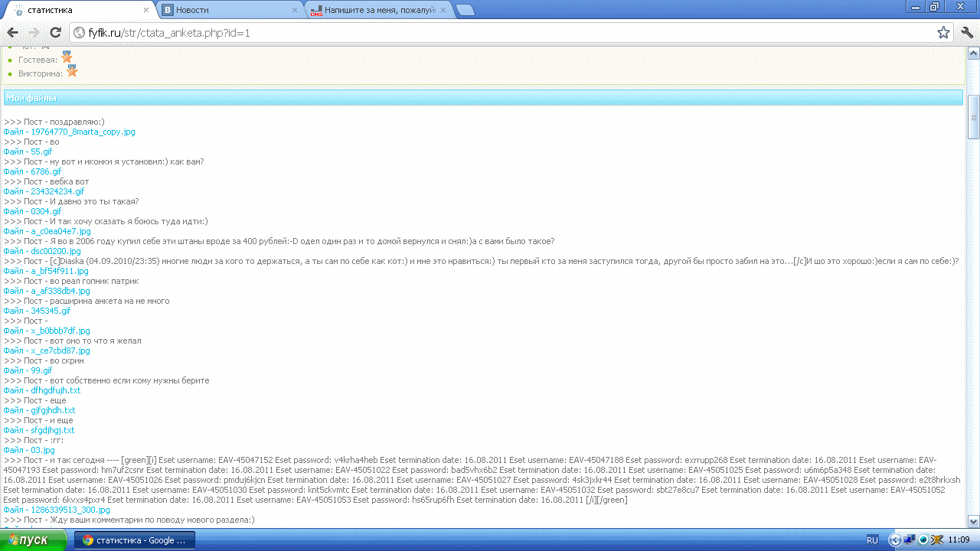Switch to the статистика tab
The width and height of the screenshot is (980, 551).
click(80, 10)
